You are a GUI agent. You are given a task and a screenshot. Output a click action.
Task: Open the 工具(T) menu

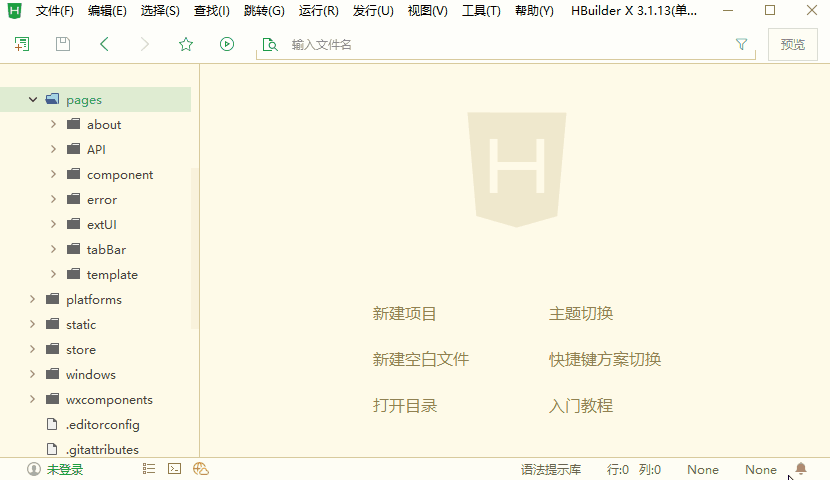click(481, 11)
